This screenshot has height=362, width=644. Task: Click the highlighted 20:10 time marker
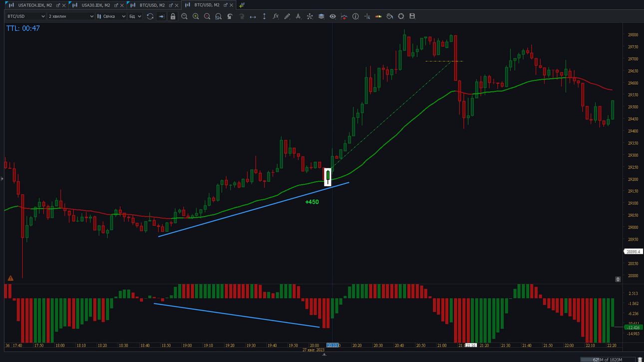pos(333,345)
